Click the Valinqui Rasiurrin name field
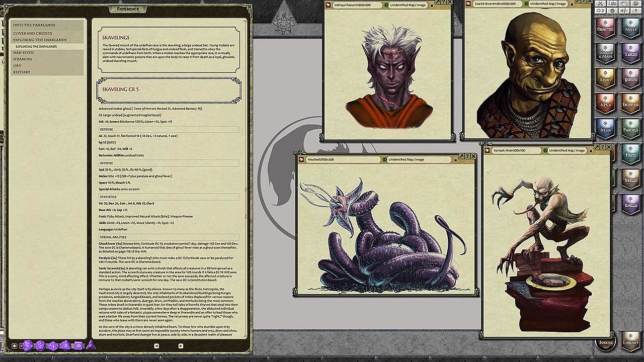Viewport: 644px width, 362px height. click(356, 5)
